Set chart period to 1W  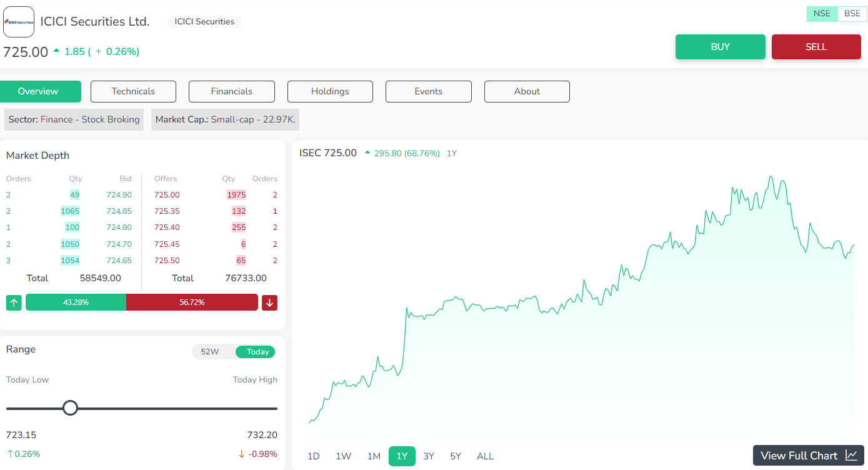(343, 456)
